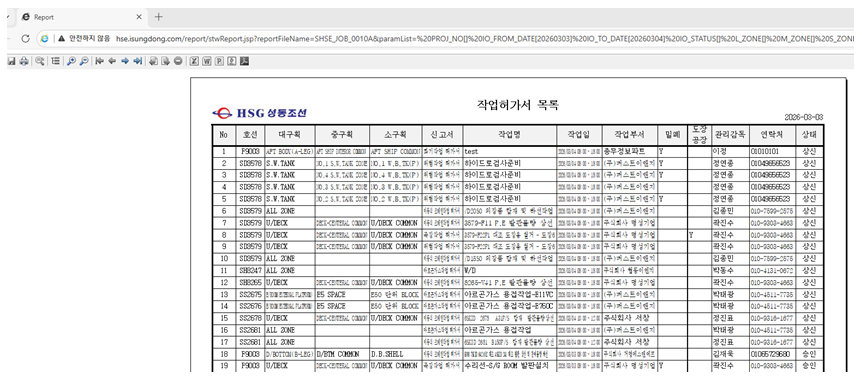Select the report date 2026-03-03
The height and width of the screenshot is (389, 862).
click(805, 118)
